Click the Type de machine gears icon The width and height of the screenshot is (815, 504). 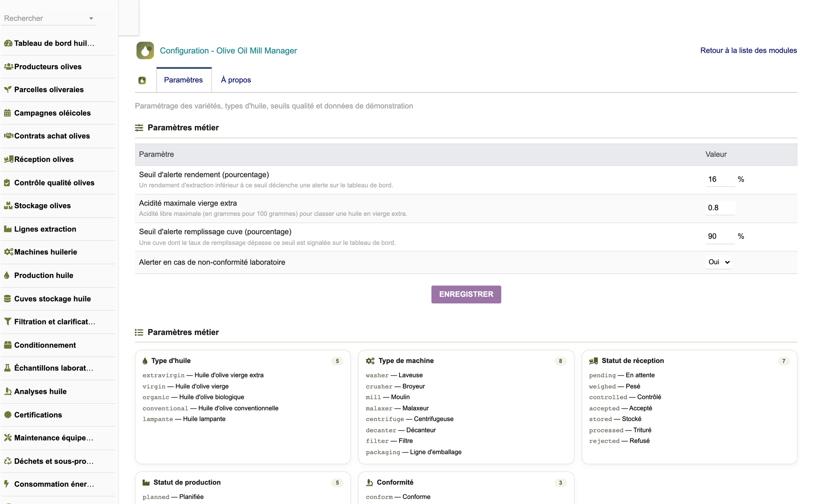370,361
